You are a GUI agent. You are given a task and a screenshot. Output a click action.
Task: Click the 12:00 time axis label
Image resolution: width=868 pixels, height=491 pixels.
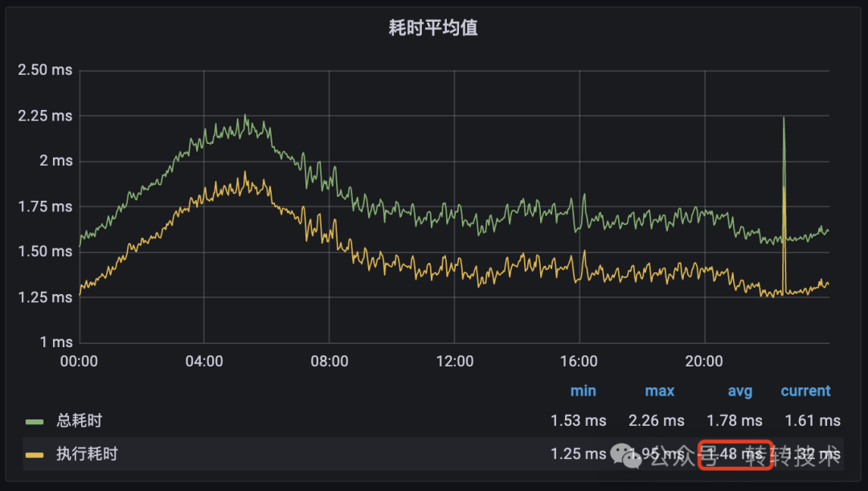[x=454, y=362]
